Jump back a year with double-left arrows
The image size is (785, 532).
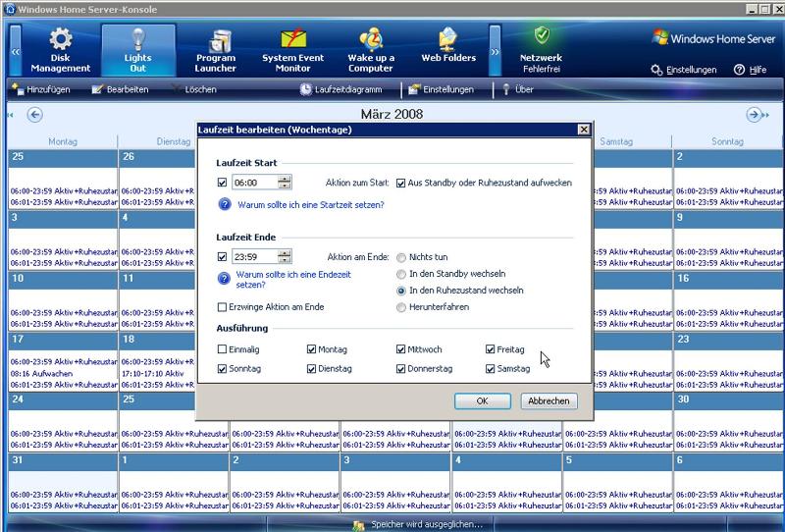point(11,115)
